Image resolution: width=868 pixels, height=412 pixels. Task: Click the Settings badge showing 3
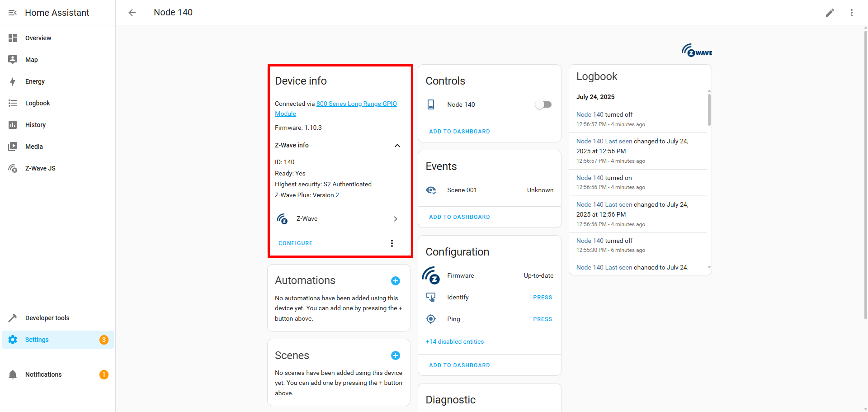(104, 340)
